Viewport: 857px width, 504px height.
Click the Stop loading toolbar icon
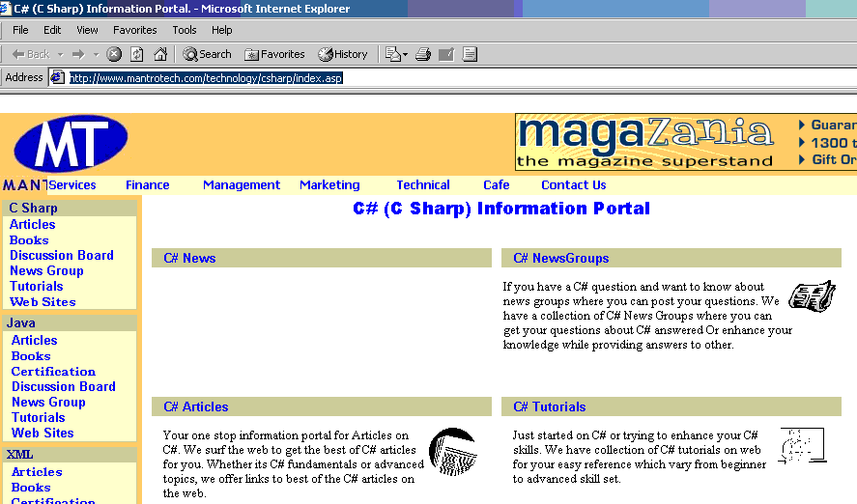coord(114,54)
